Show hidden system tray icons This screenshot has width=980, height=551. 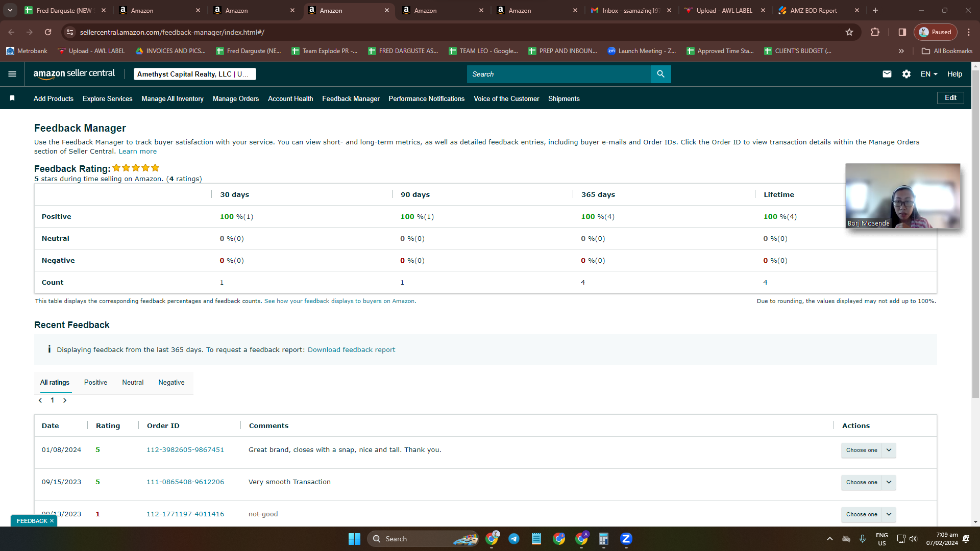point(830,539)
